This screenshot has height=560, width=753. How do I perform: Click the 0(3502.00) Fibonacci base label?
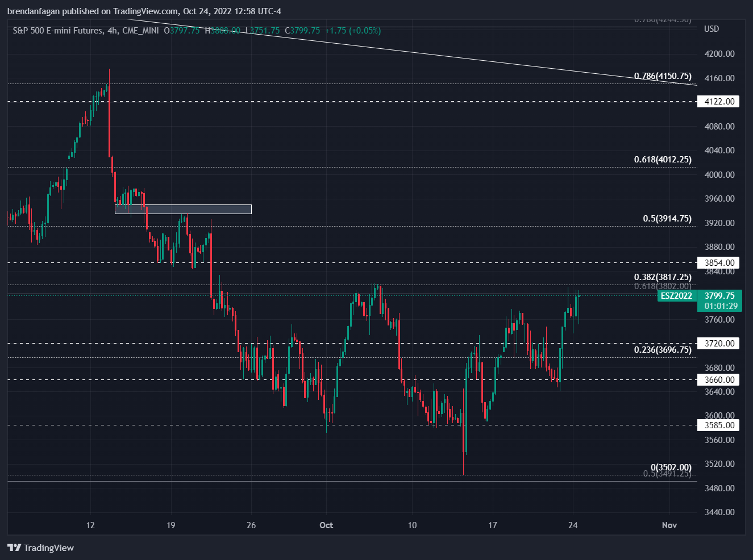point(671,467)
